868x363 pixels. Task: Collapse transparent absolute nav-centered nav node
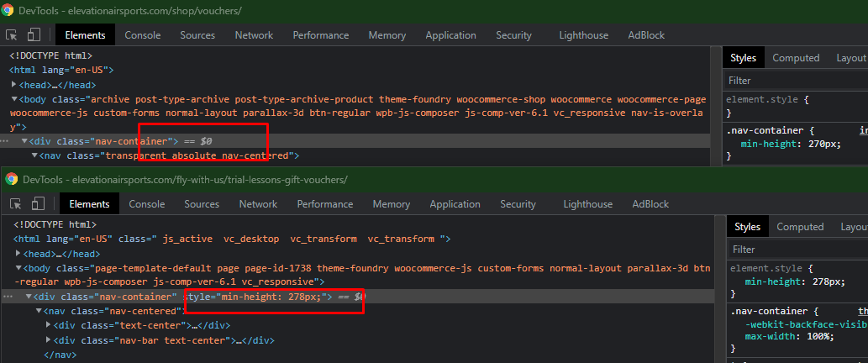(x=34, y=155)
